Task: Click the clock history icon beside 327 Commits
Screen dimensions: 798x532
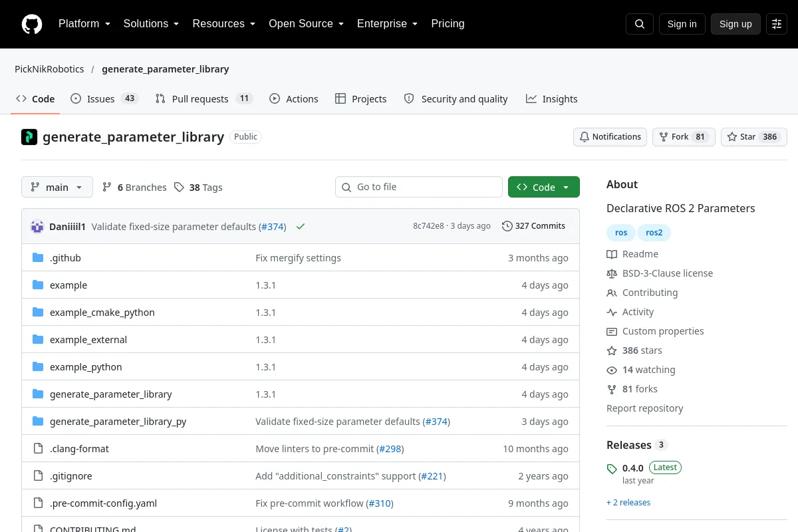Action: coord(507,226)
